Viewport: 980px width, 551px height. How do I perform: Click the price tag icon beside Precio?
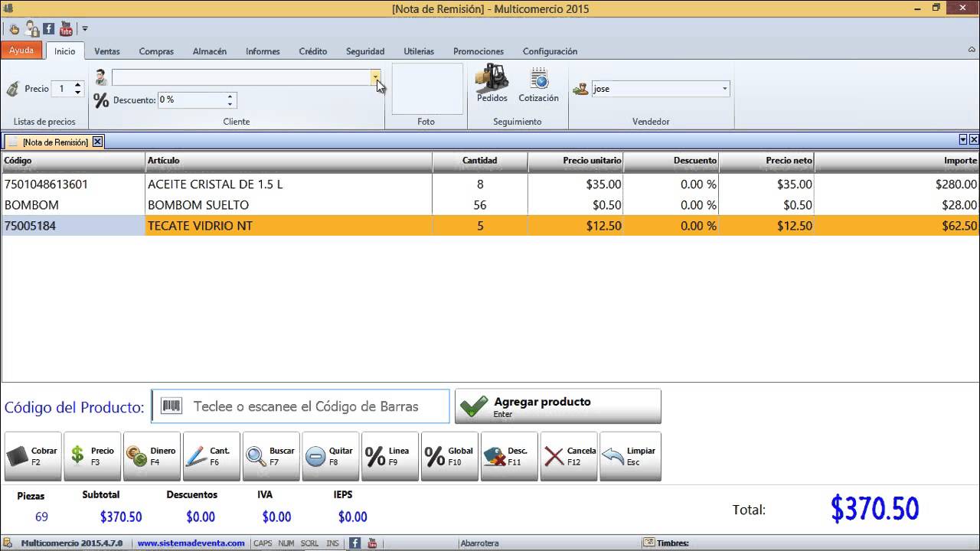pos(13,89)
